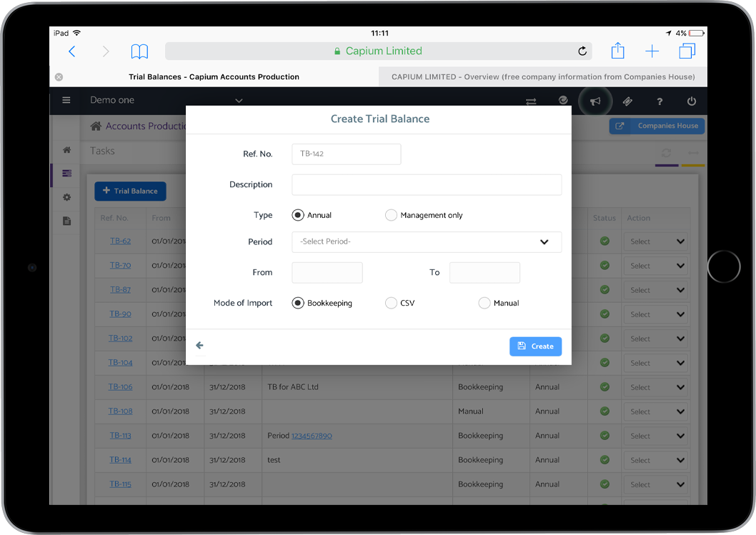Image resolution: width=756 pixels, height=535 pixels.
Task: Open Safari bookmarks book icon
Action: tap(139, 51)
